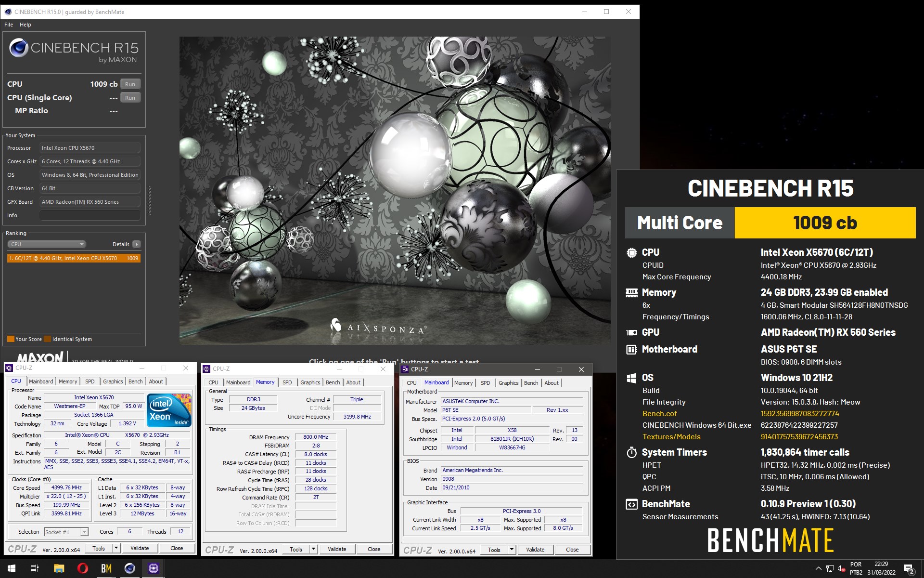Open Memory tab in right CPU-Z window

tap(463, 383)
